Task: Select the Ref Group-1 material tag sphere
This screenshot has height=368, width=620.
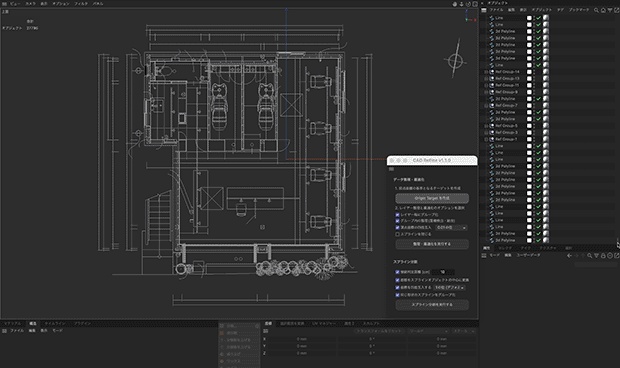Action: (x=546, y=139)
